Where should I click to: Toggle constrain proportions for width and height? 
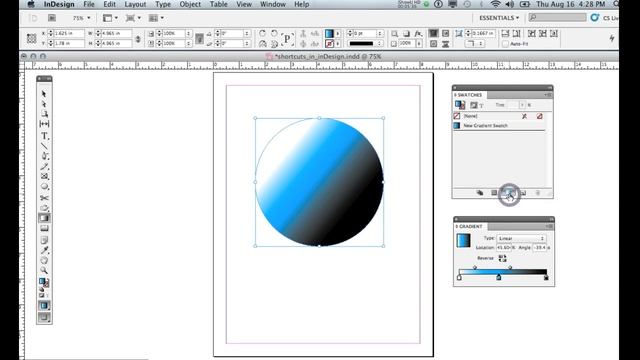(x=138, y=39)
